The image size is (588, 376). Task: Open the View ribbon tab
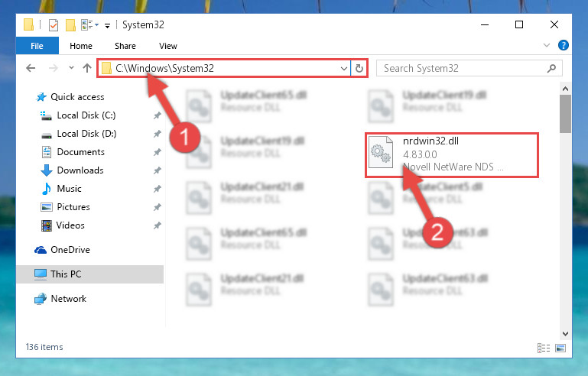[168, 46]
